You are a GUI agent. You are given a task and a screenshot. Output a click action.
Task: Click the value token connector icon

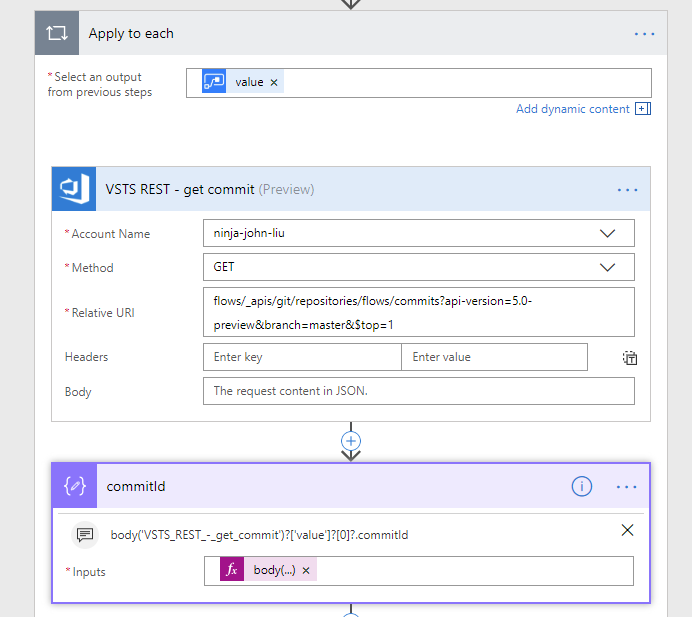pyautogui.click(x=213, y=82)
